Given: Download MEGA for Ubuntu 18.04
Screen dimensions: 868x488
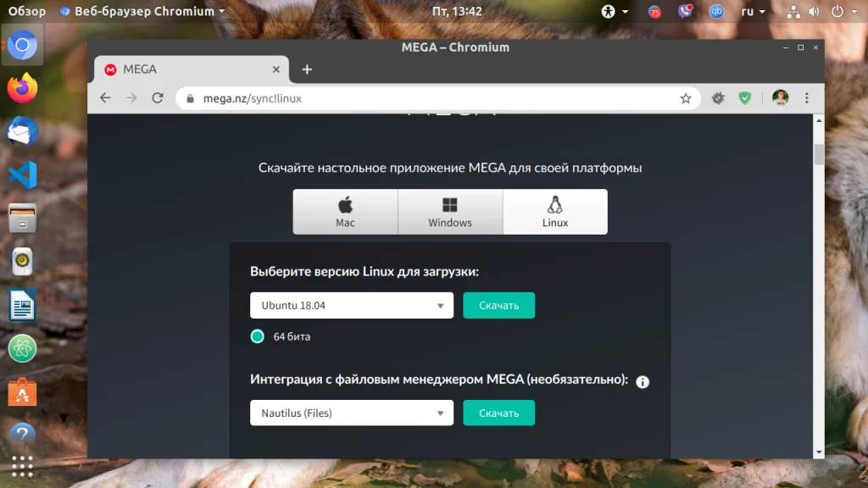Looking at the screenshot, I should click(x=498, y=305).
